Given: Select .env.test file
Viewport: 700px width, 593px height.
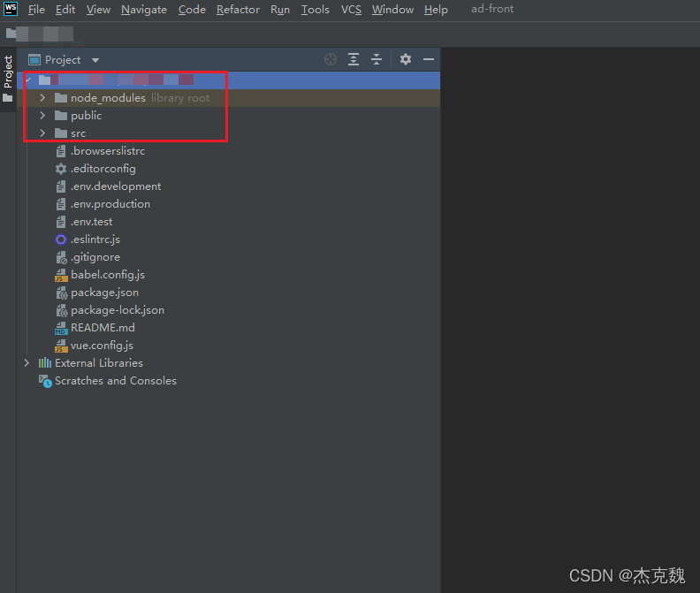Looking at the screenshot, I should pyautogui.click(x=92, y=222).
